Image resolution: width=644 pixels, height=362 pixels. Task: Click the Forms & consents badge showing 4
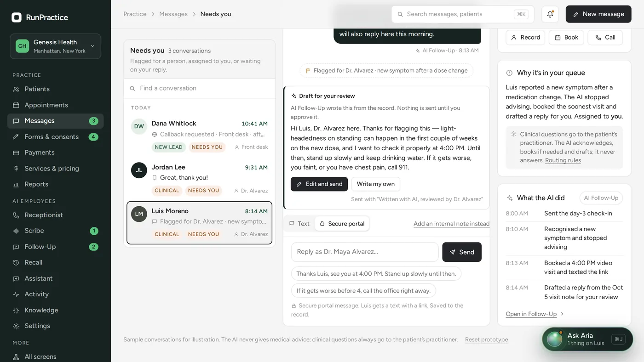93,137
